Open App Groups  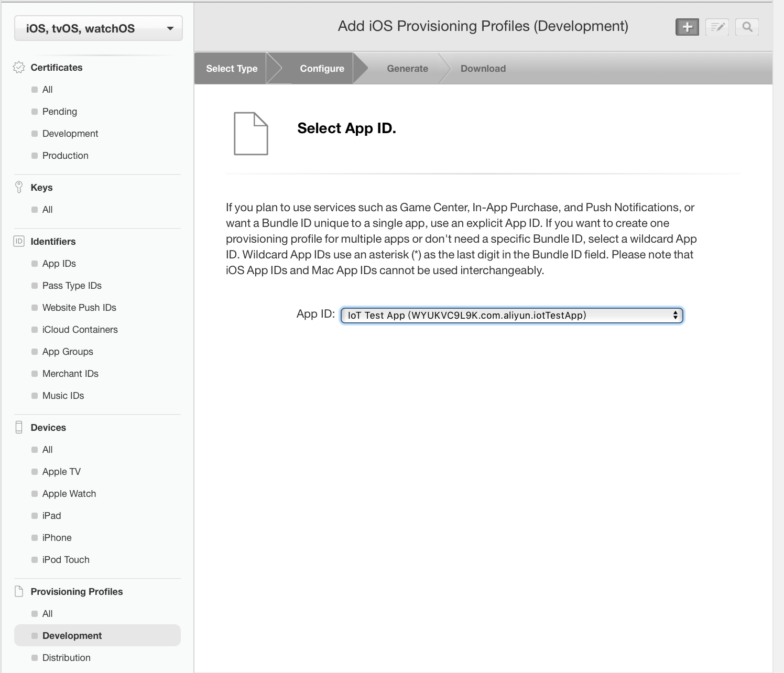tap(68, 352)
